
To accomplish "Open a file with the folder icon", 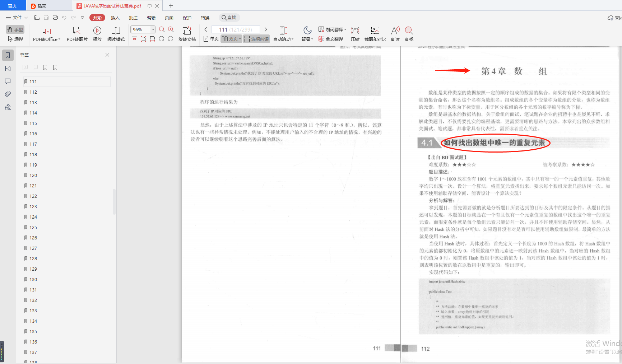I will coord(37,18).
